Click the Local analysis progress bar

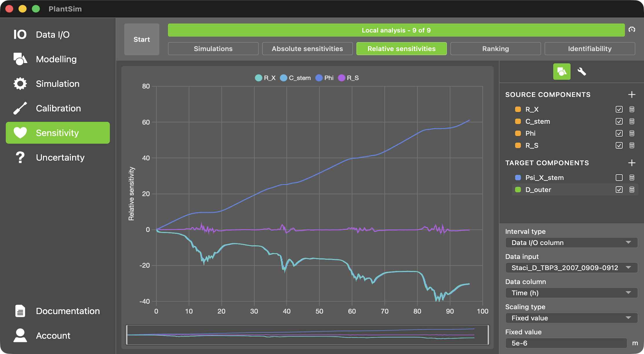(396, 30)
